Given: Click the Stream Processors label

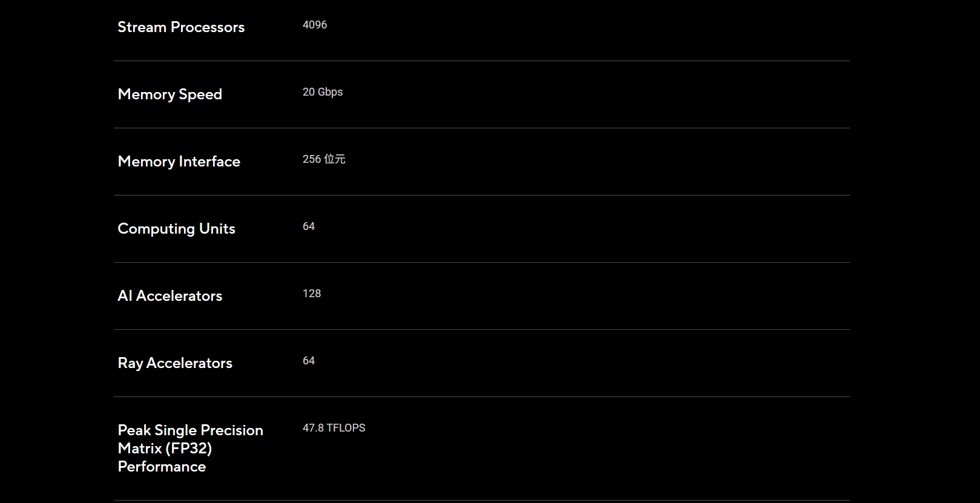Looking at the screenshot, I should tap(180, 27).
